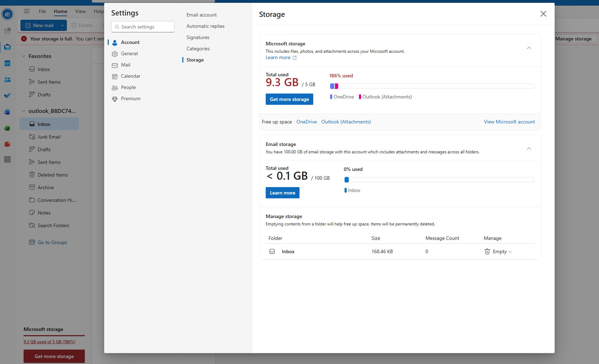Close the Settings dialog
Viewport: 599px width, 364px height.
pyautogui.click(x=543, y=14)
